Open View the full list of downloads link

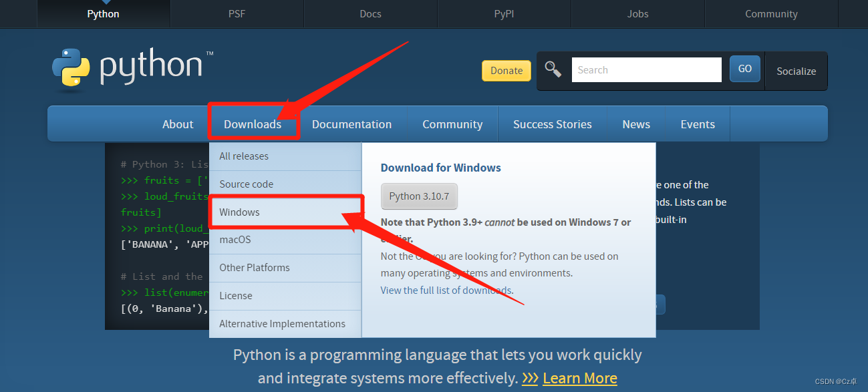(x=446, y=290)
